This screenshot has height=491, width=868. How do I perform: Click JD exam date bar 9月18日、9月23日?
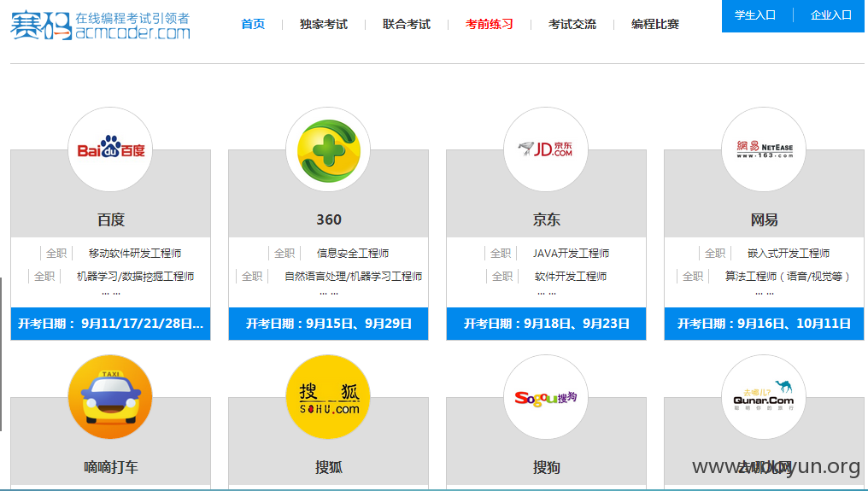point(547,324)
